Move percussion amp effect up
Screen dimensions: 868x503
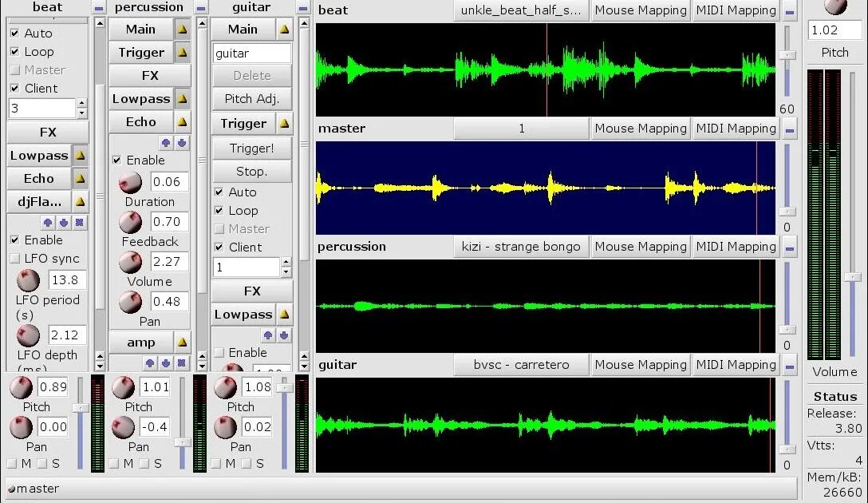150,363
